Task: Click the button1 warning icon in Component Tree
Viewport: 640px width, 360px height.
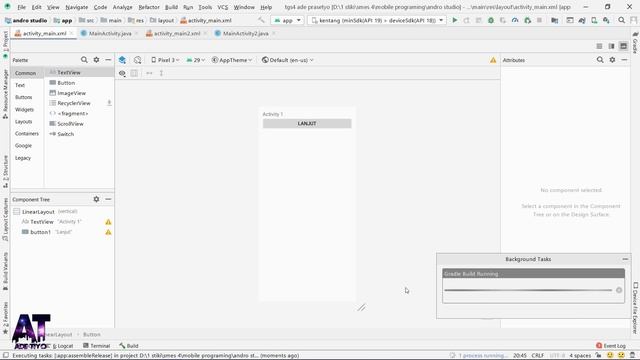Action: tap(108, 232)
